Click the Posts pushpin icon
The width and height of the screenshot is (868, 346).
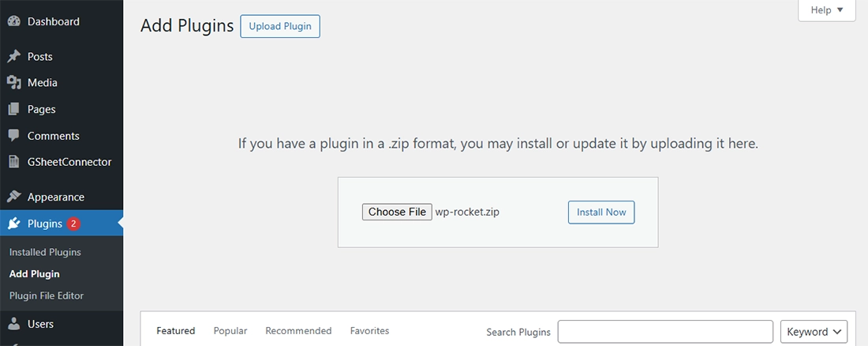pos(14,57)
